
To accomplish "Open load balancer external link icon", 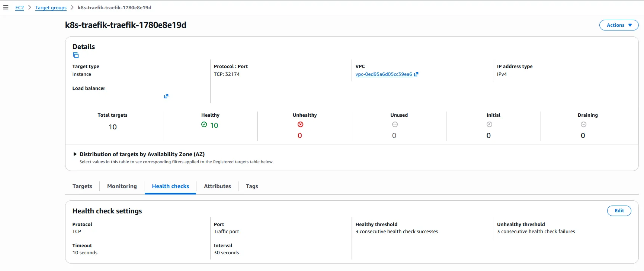I will (166, 96).
